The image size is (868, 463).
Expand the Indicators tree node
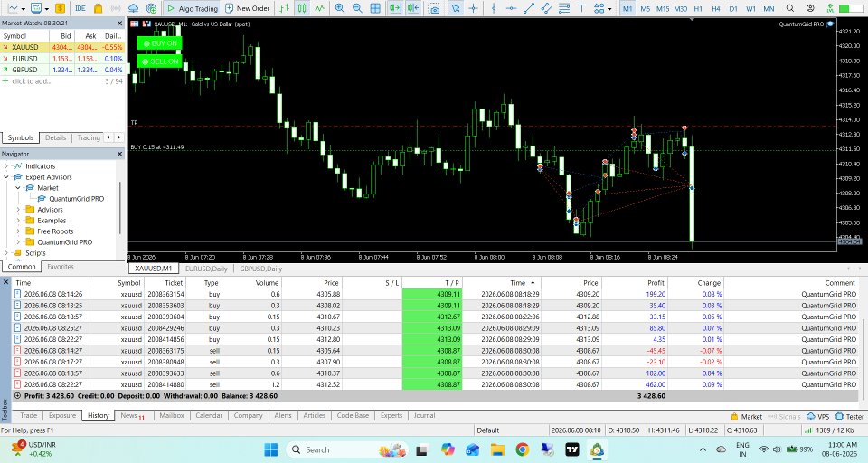(6, 166)
